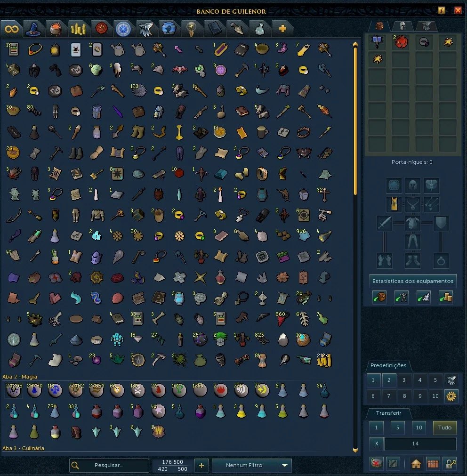Click the custom amount field showing 14
This screenshot has width=467, height=476.
(420, 444)
